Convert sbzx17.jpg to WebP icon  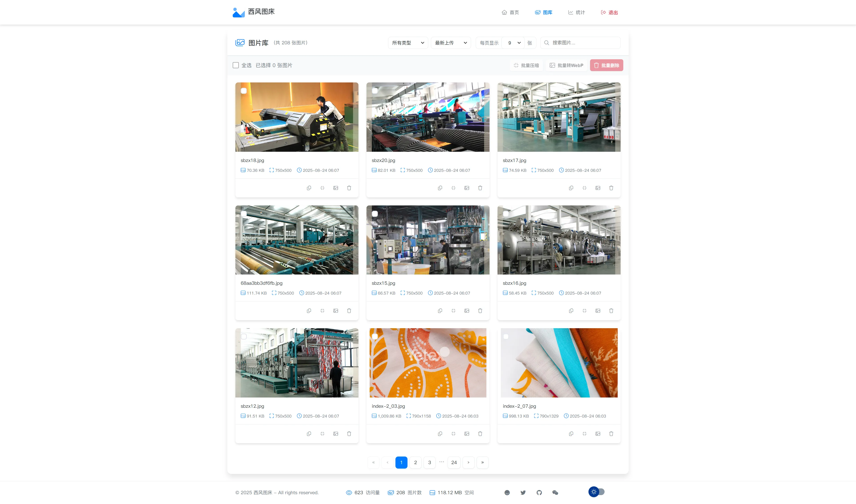[x=597, y=188]
